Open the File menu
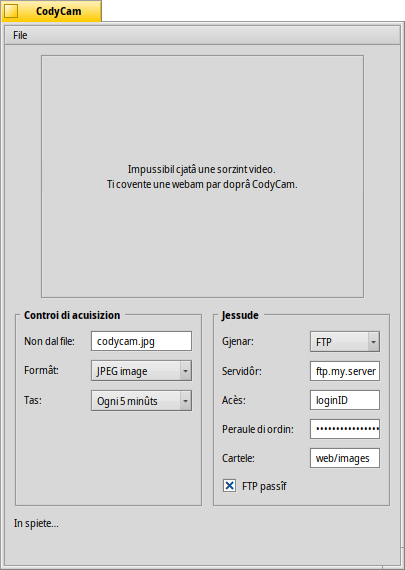The width and height of the screenshot is (405, 570). pyautogui.click(x=20, y=35)
